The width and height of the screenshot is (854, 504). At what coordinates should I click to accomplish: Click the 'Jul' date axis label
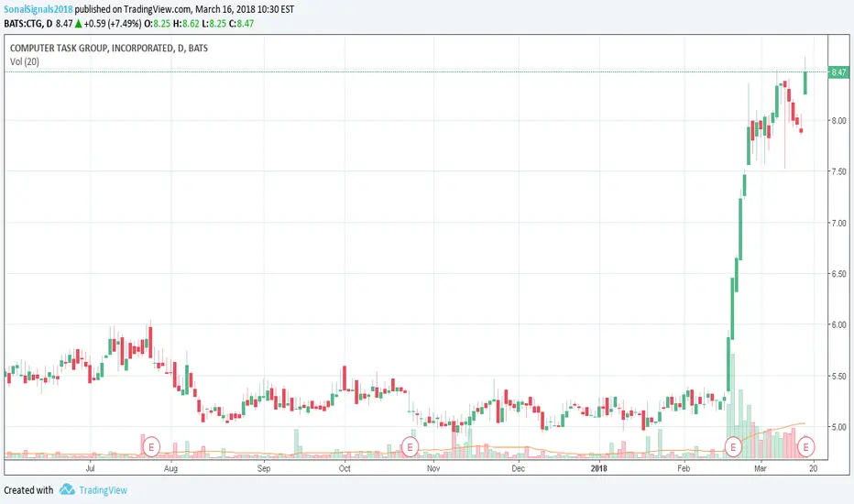point(90,468)
